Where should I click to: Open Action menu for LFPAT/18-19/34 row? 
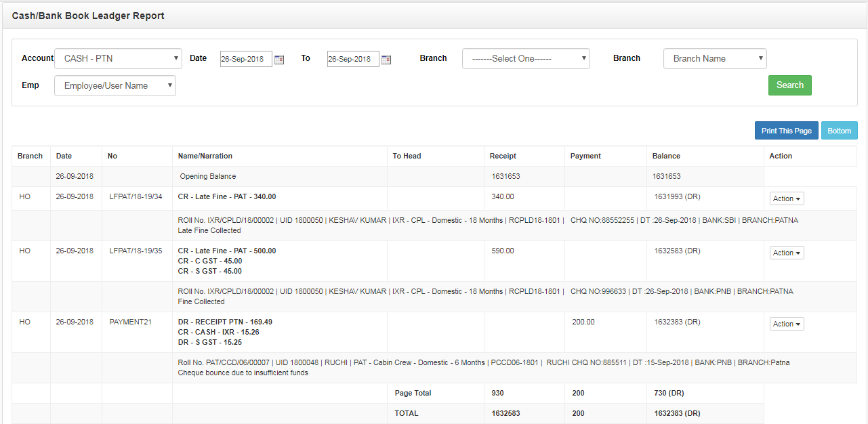787,198
